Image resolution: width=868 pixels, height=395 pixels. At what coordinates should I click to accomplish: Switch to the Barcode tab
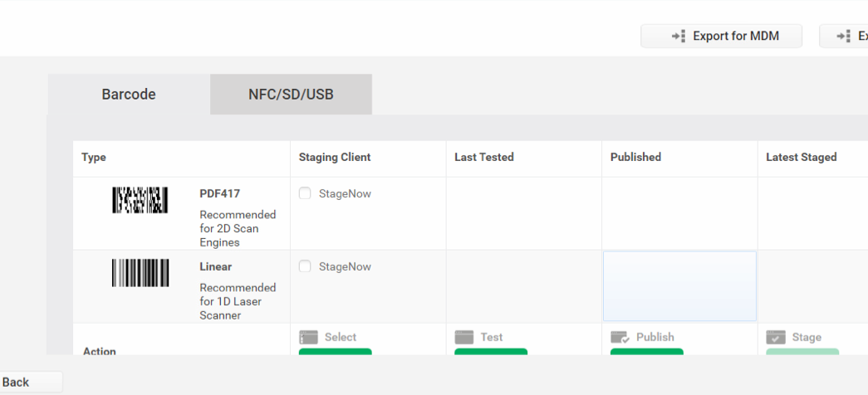tap(129, 95)
